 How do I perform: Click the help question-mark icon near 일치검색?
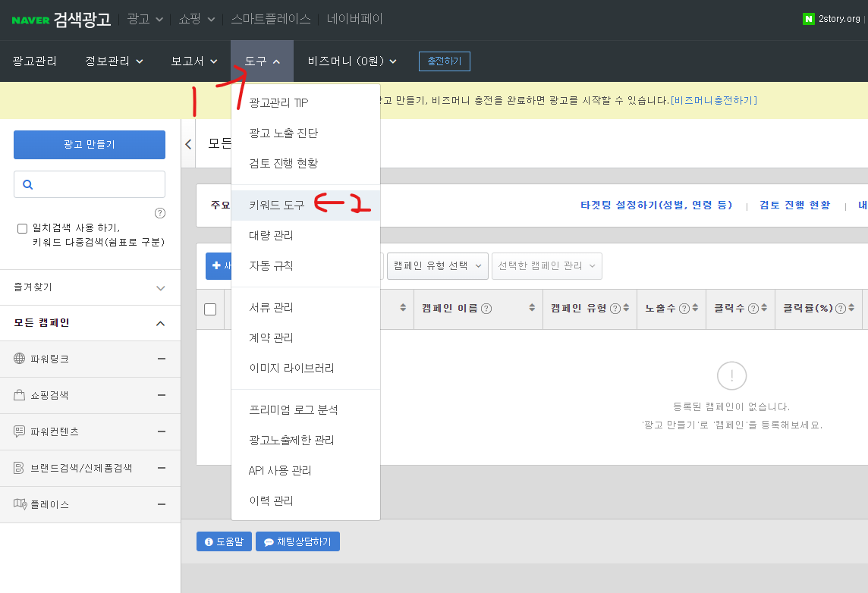pos(160,213)
